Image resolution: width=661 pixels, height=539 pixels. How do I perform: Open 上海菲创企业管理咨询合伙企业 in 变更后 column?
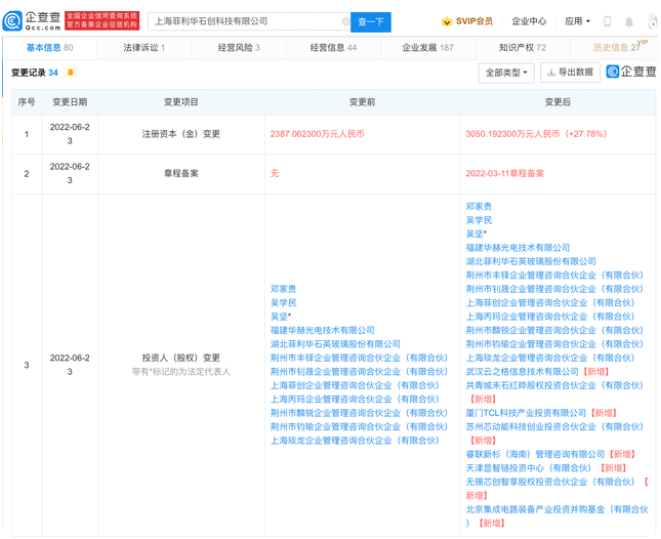coord(550,303)
